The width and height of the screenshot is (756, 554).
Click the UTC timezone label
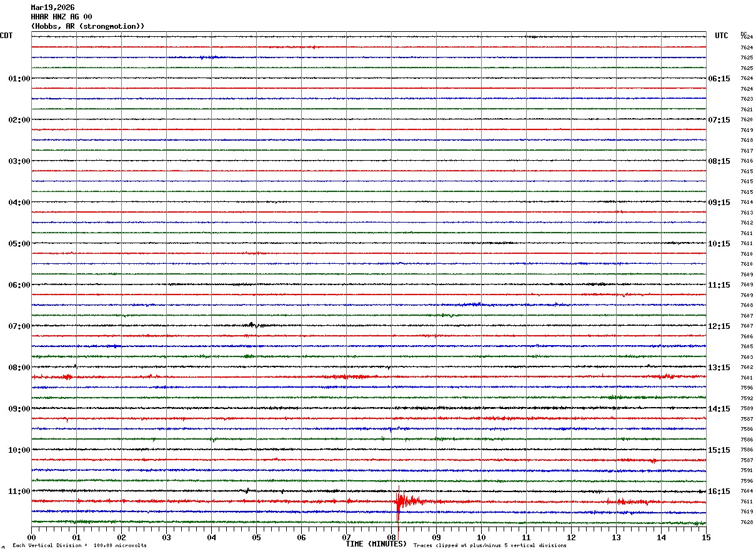[x=722, y=36]
